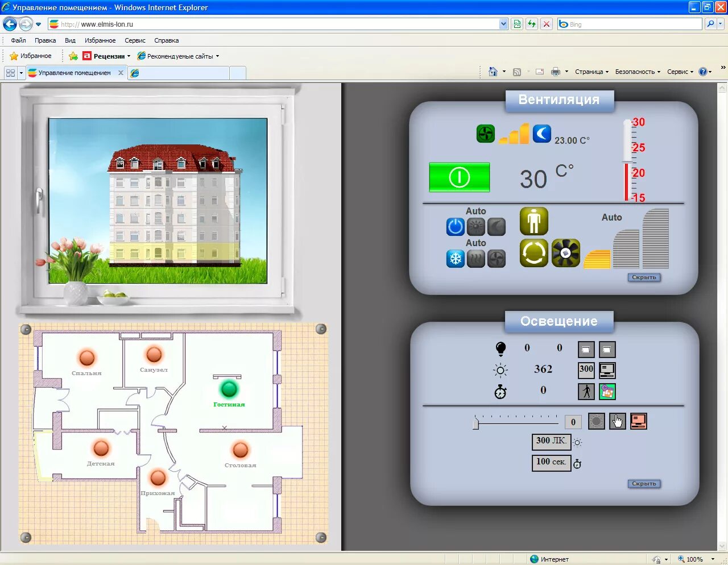The image size is (728, 565).
Task: Toggle the green ventilation power button
Action: click(459, 177)
